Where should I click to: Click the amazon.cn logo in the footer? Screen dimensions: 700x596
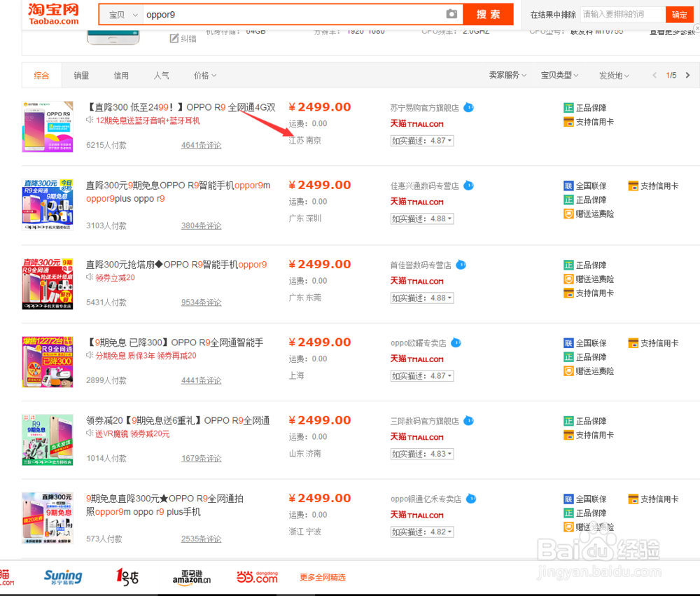192,577
